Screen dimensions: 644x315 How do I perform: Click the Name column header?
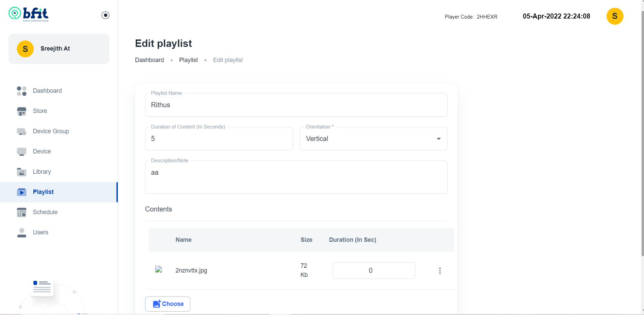point(184,240)
